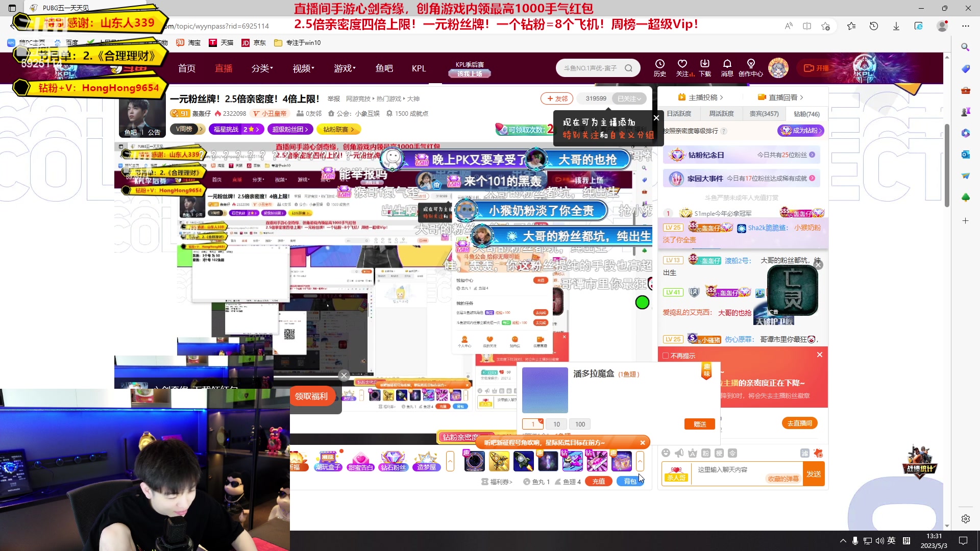Open the emoji picker in chat toolbar
Screen dimensions: 980x551
pos(666,453)
